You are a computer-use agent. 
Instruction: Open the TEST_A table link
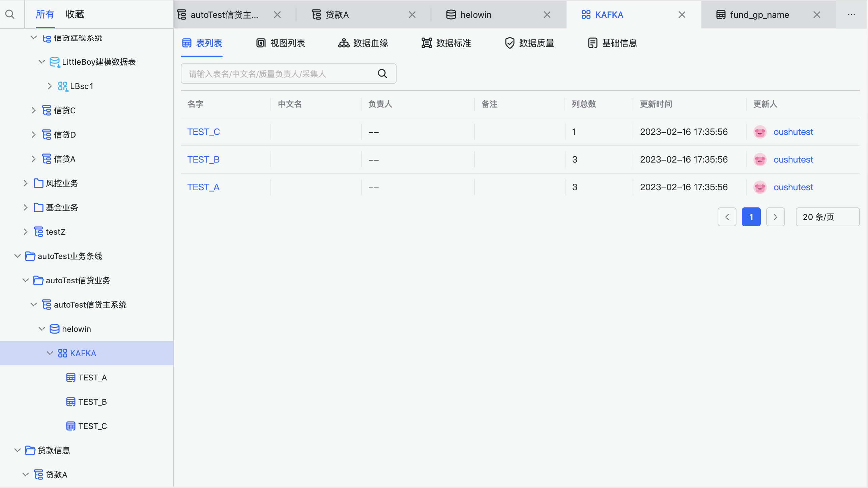pyautogui.click(x=203, y=187)
